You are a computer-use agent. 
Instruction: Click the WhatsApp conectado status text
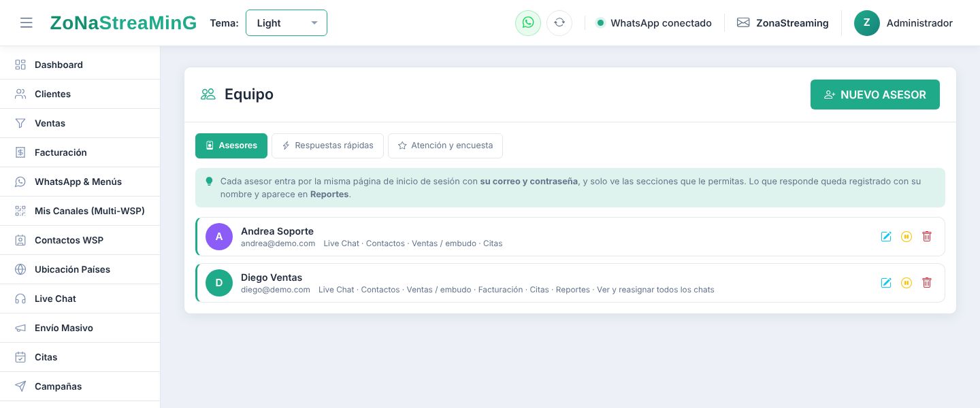(x=661, y=23)
